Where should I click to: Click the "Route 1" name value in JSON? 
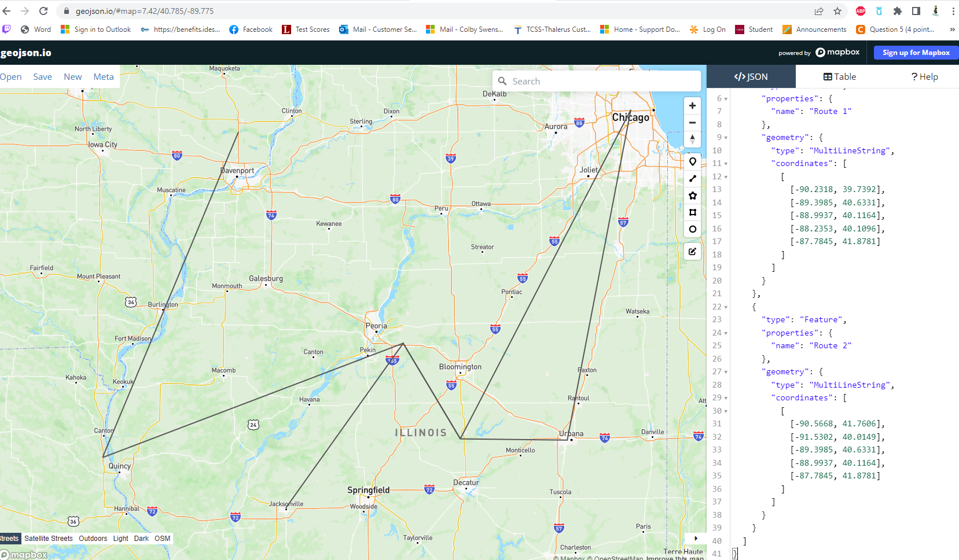(831, 112)
